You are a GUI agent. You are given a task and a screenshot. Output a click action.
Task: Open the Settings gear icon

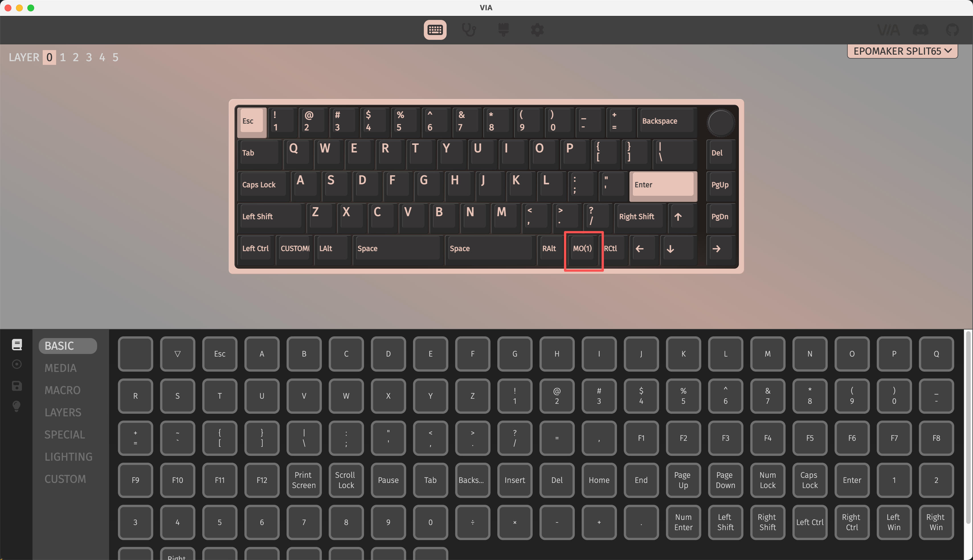(x=537, y=30)
